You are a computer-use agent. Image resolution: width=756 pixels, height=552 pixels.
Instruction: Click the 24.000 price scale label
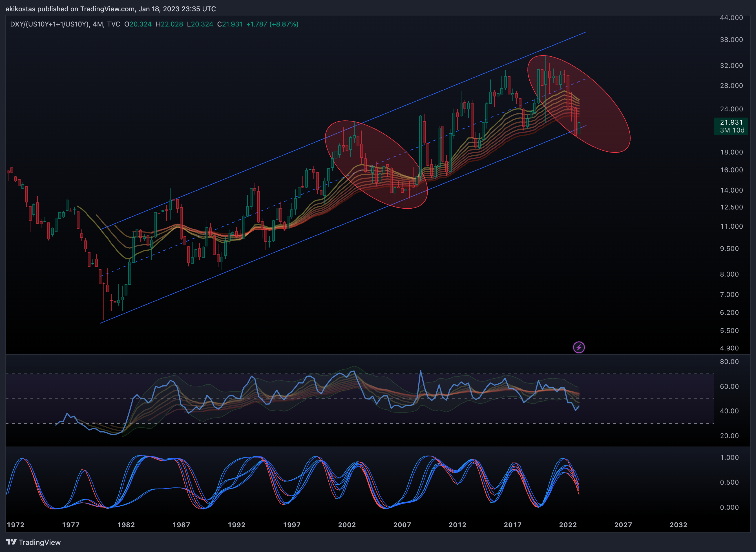[x=731, y=109]
